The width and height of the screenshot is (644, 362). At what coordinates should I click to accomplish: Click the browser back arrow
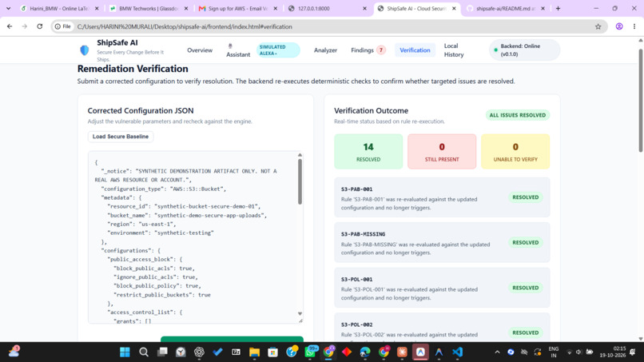[10, 26]
